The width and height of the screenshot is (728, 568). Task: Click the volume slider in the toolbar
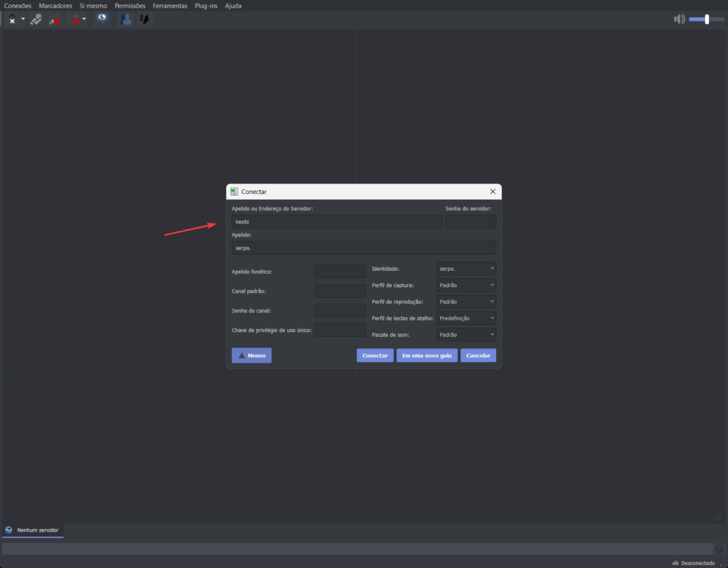[706, 19]
